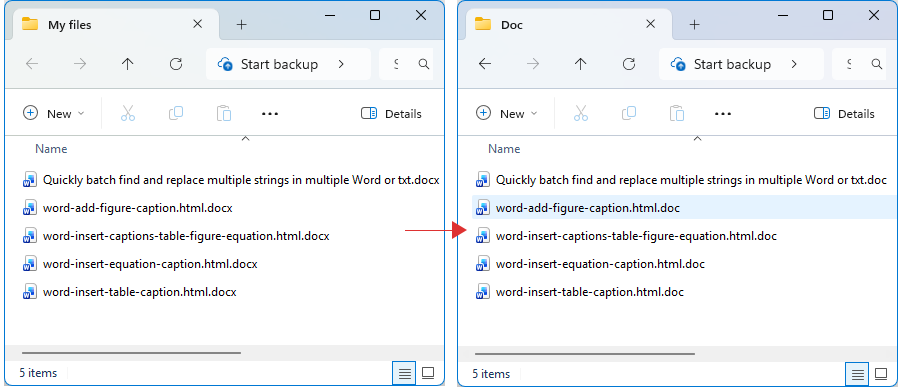The image size is (900, 387).
Task: Open New dropdown in My files window
Action: pyautogui.click(x=53, y=114)
